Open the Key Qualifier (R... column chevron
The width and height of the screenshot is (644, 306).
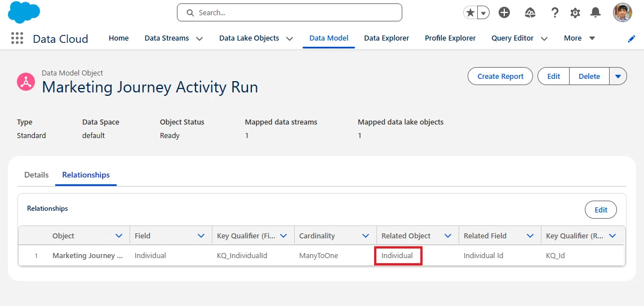tap(613, 236)
